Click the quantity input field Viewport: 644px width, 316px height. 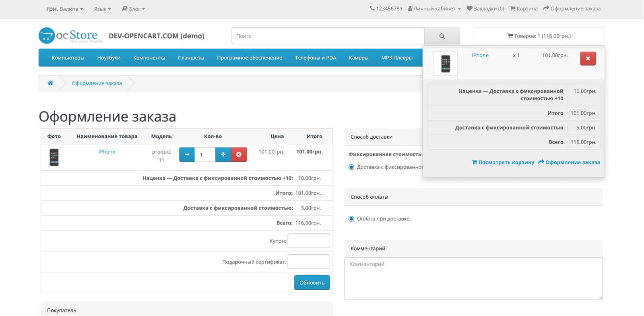tap(205, 154)
